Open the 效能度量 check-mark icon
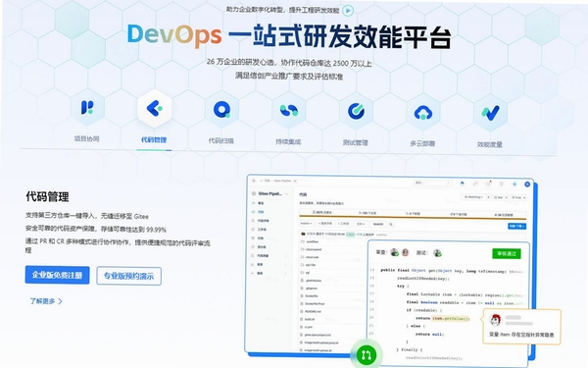Viewport: 588px width, 368px height. pos(490,113)
